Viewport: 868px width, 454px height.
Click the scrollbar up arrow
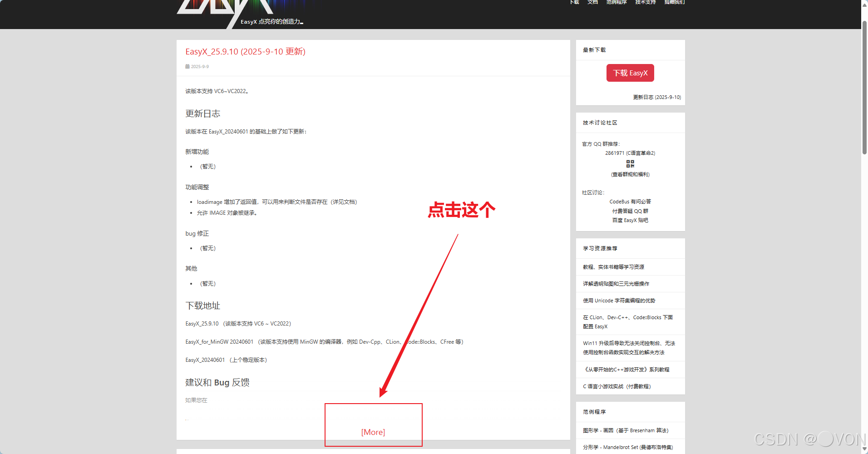864,4
